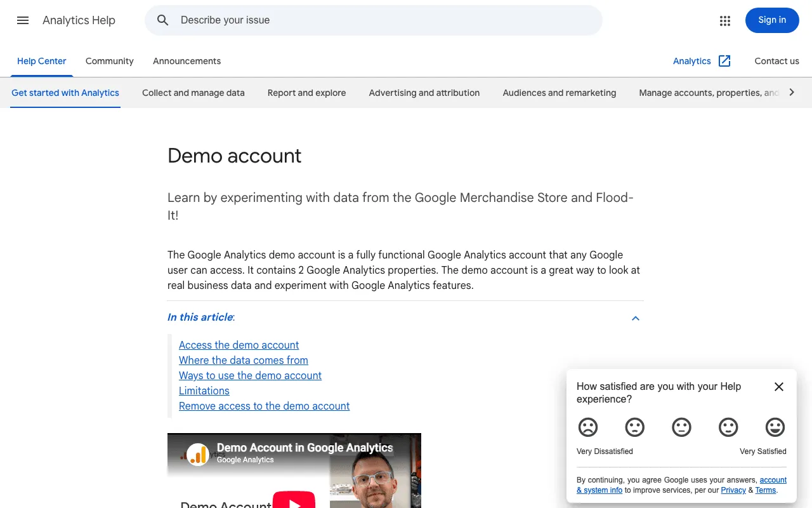Open Report and explore tab
Image resolution: width=812 pixels, height=508 pixels.
click(307, 93)
